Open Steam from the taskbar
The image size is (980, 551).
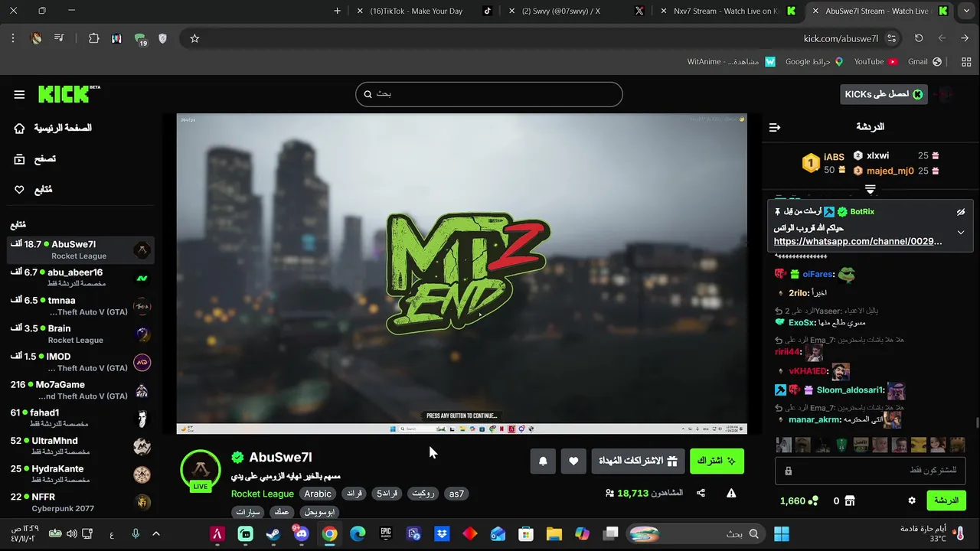coord(273,534)
